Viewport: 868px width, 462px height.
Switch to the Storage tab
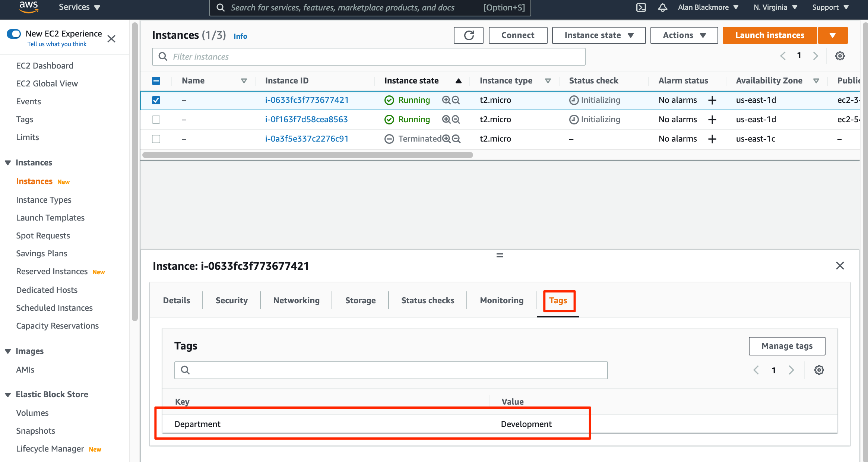(x=360, y=300)
